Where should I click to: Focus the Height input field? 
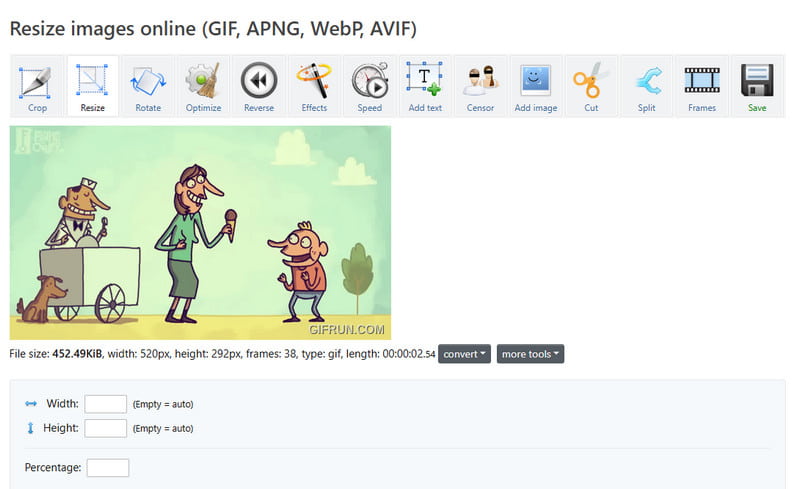click(105, 428)
